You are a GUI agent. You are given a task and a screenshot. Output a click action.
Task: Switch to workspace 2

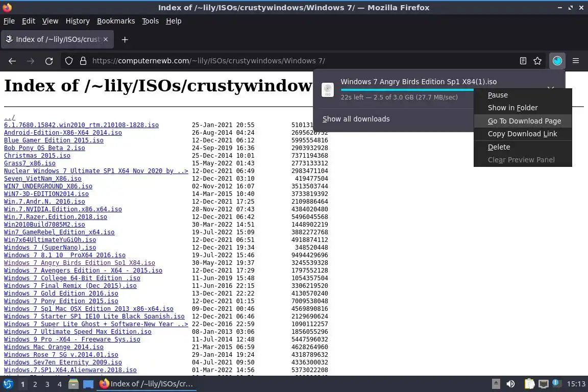click(35, 384)
